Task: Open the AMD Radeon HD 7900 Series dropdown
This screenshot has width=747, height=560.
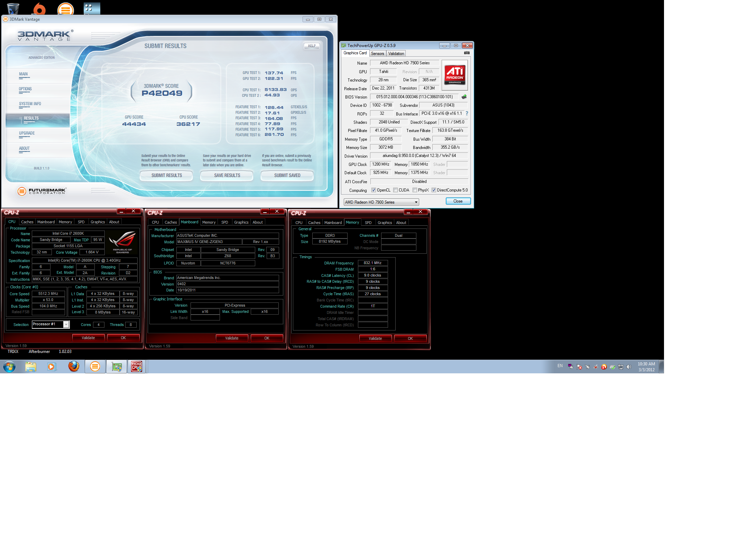Action: point(381,202)
